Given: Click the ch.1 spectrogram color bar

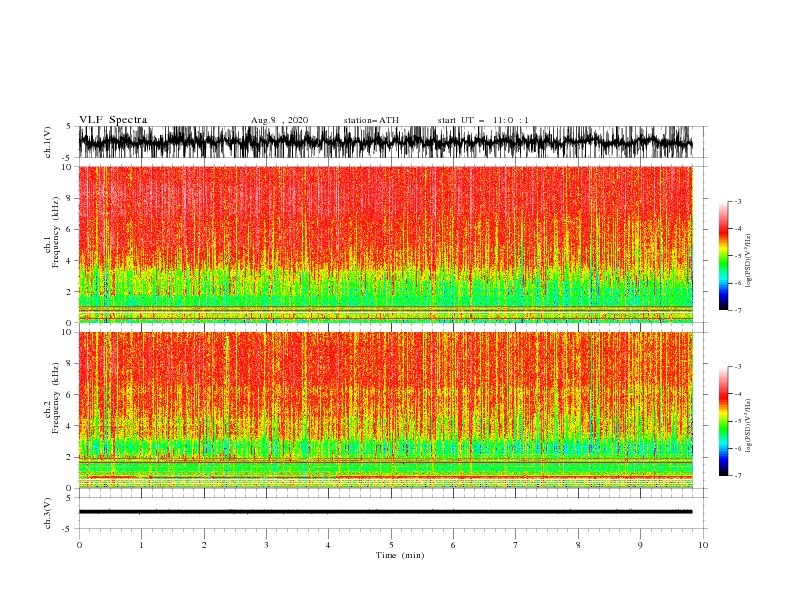Looking at the screenshot, I should pyautogui.click(x=723, y=256).
